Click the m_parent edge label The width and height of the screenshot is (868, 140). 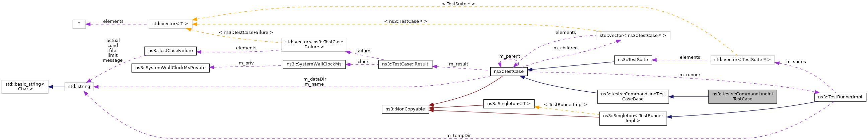(x=509, y=56)
